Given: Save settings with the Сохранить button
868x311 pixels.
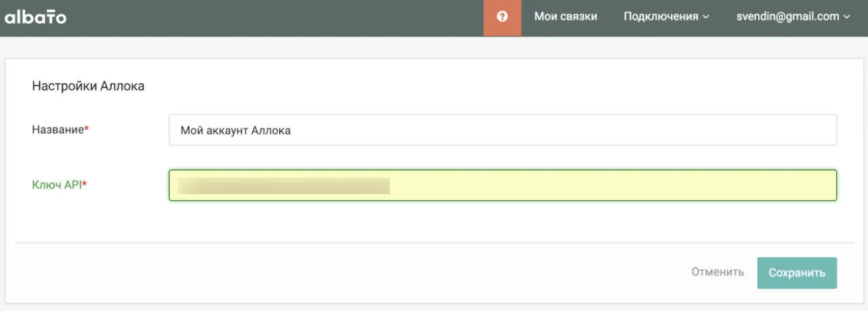Looking at the screenshot, I should (797, 273).
